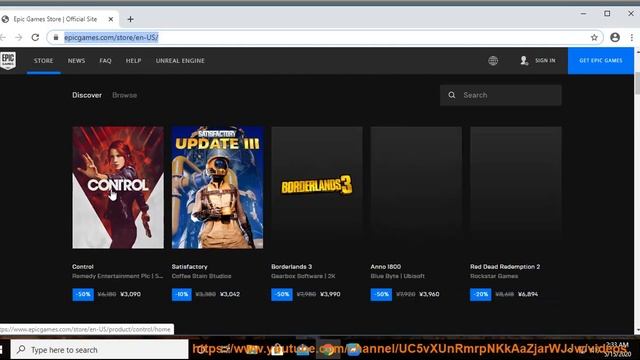Click the SIGN IN link

tap(545, 61)
